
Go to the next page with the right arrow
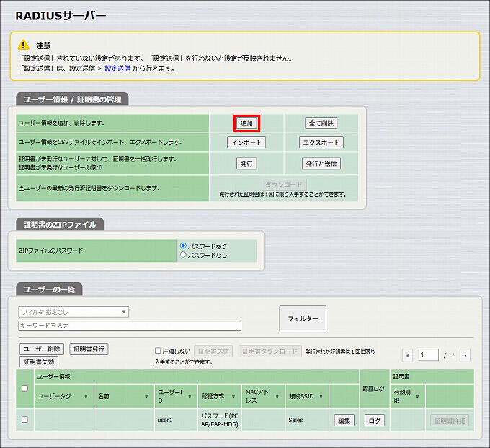(x=465, y=356)
